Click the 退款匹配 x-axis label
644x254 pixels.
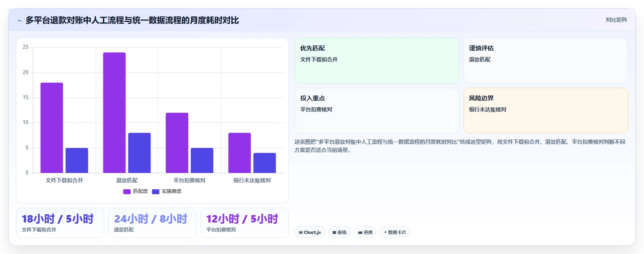(127, 180)
